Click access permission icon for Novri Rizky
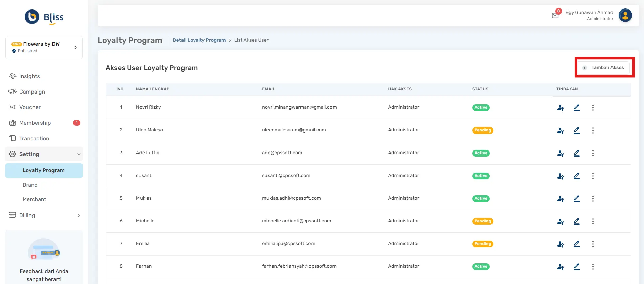This screenshot has width=644, height=284. tap(560, 108)
